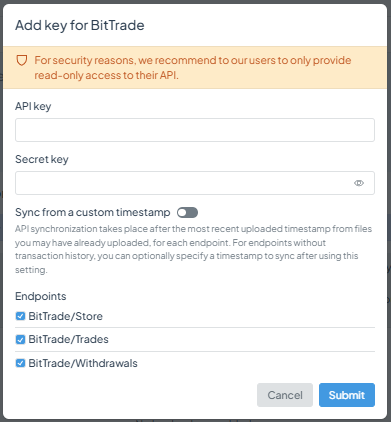391x422 pixels.
Task: Click the BitTrade/Withdrawals endpoint label text
Action: tap(83, 363)
